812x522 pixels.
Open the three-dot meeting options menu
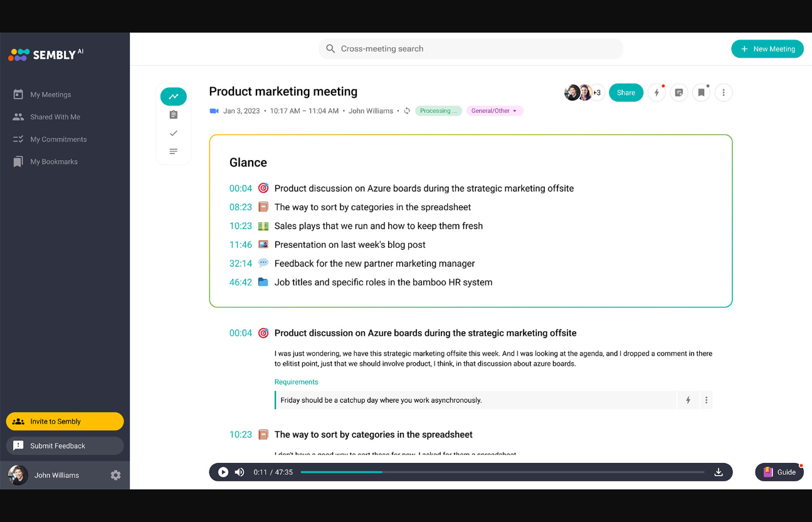click(723, 93)
